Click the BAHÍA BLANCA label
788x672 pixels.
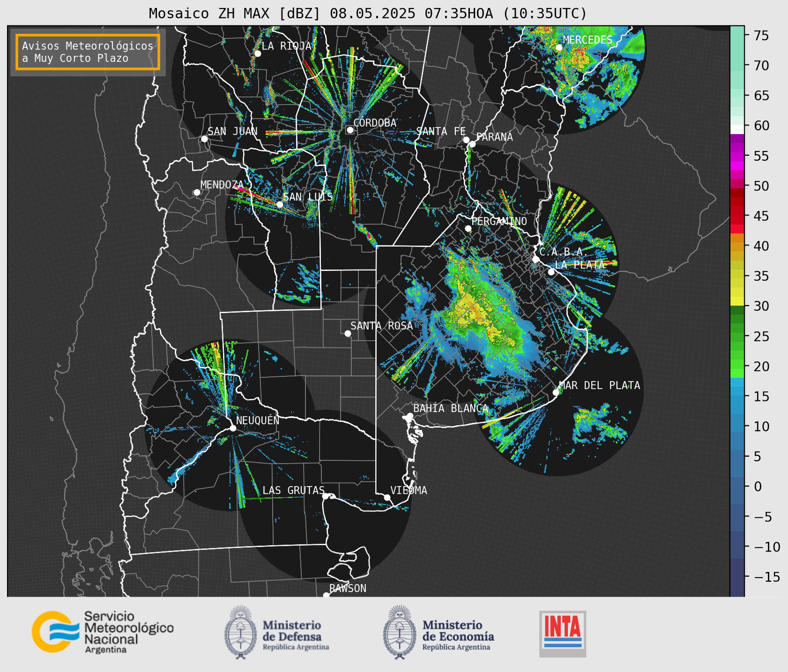tap(451, 408)
